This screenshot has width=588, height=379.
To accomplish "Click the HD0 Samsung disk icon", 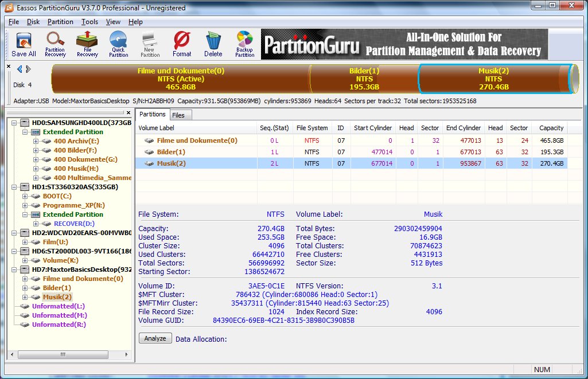I will coord(25,123).
